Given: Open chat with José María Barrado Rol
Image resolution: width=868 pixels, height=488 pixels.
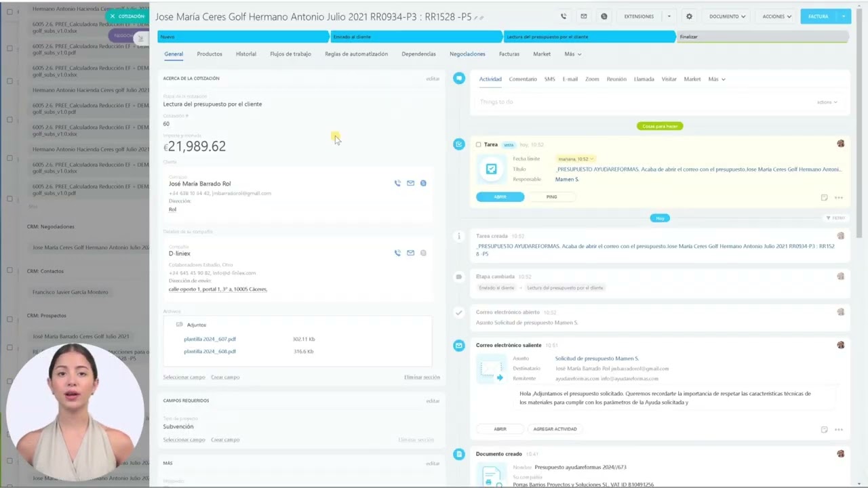Looking at the screenshot, I should 423,183.
